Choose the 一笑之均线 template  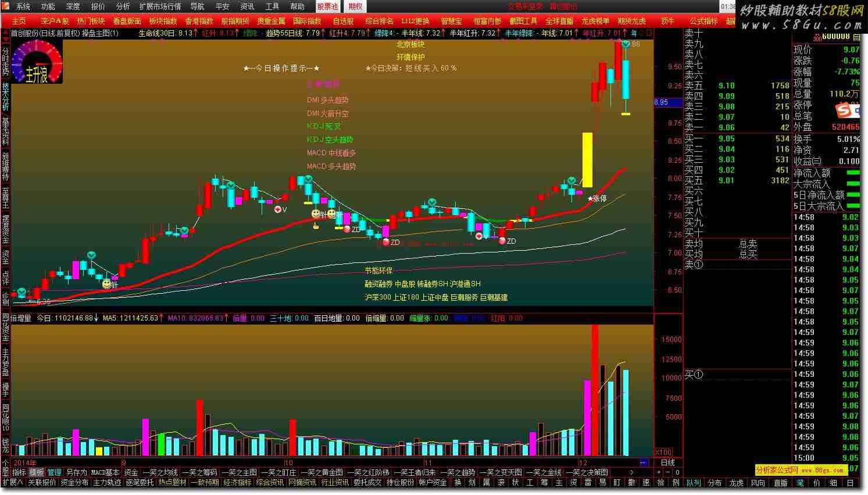pos(160,472)
